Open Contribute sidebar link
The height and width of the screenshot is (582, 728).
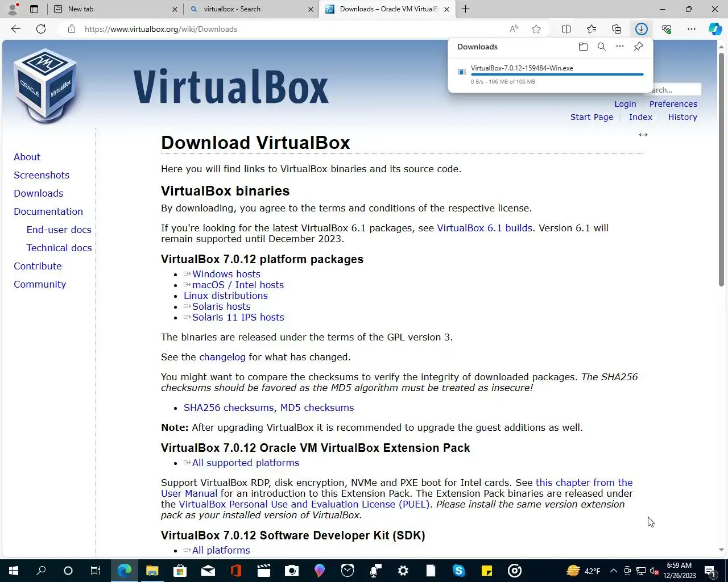click(x=38, y=266)
